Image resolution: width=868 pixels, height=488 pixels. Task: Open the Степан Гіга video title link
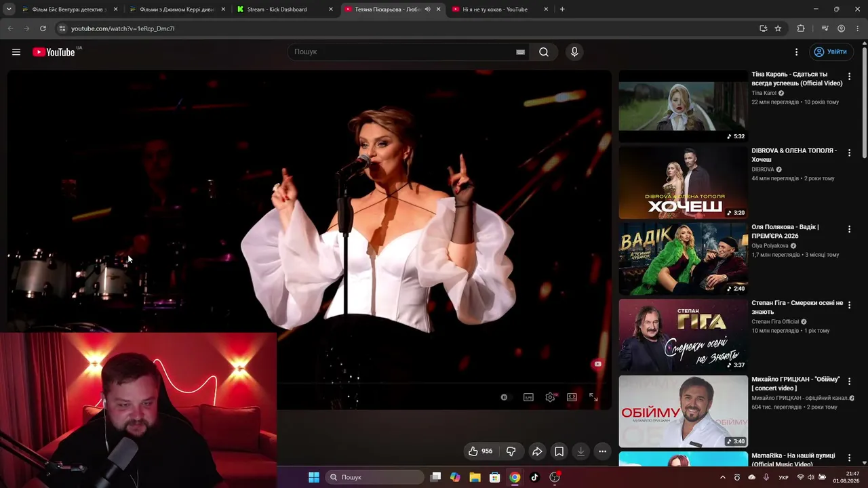(797, 308)
